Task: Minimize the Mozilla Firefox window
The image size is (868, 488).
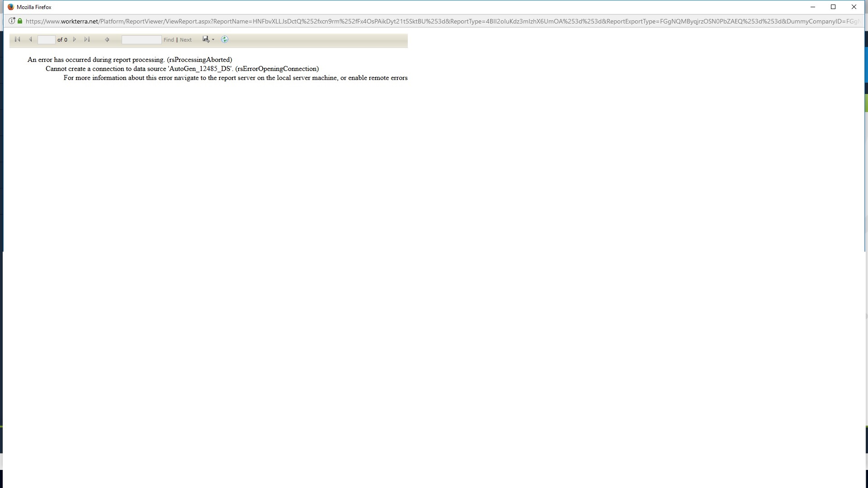Action: [813, 7]
